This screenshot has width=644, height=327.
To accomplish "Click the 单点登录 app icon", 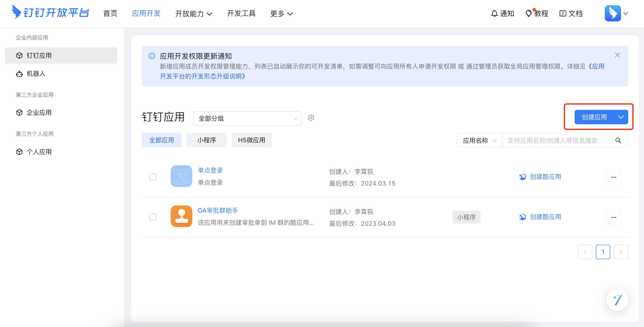I will click(x=181, y=176).
